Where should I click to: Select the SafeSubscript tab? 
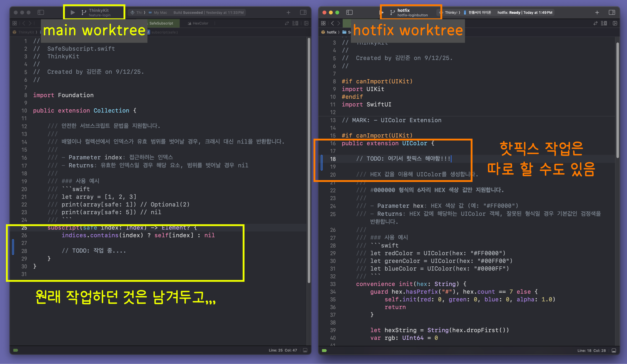(x=161, y=23)
